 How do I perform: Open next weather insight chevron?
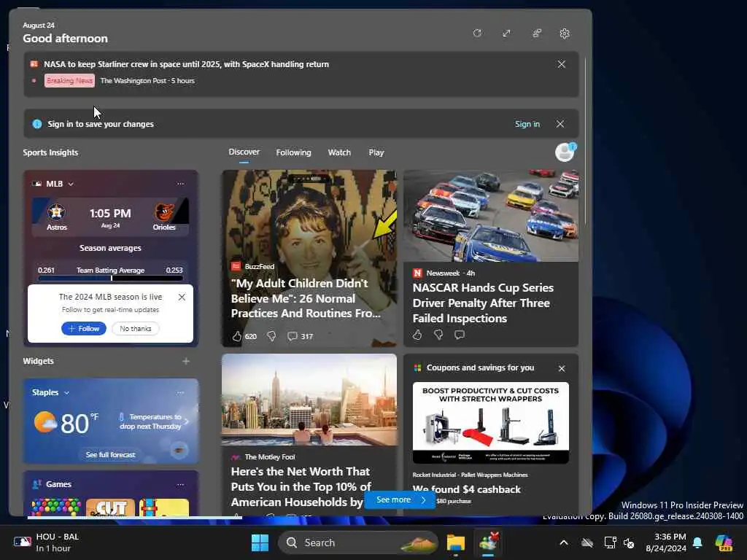click(x=186, y=421)
